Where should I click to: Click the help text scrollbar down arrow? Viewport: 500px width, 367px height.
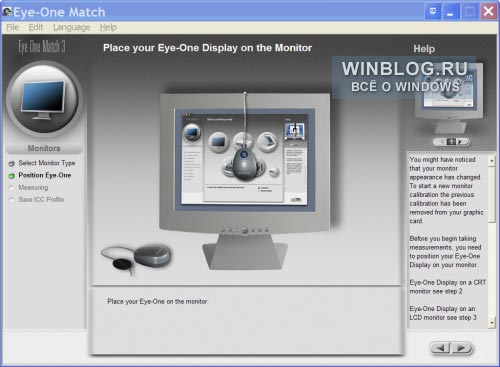(x=492, y=323)
